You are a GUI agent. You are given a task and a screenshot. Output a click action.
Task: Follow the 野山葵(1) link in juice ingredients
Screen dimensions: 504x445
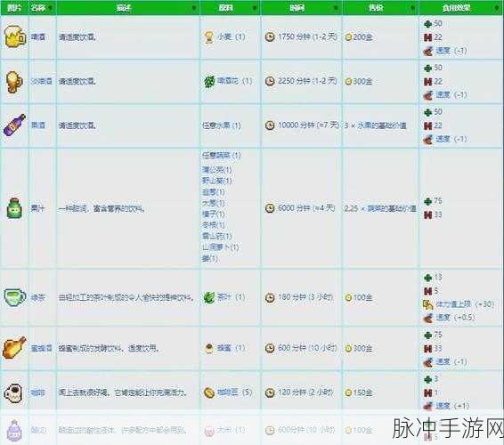[x=216, y=181]
